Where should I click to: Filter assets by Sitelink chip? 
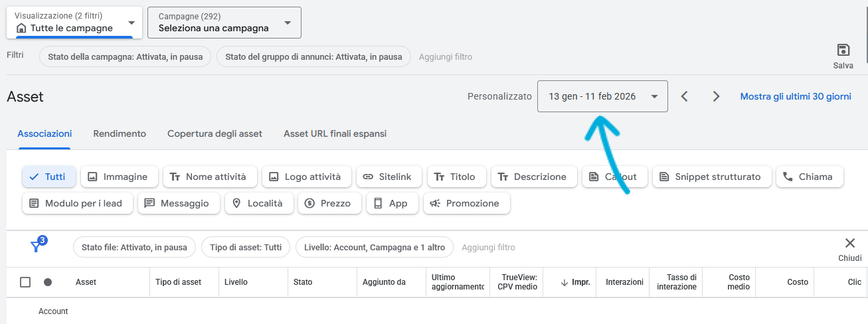389,177
